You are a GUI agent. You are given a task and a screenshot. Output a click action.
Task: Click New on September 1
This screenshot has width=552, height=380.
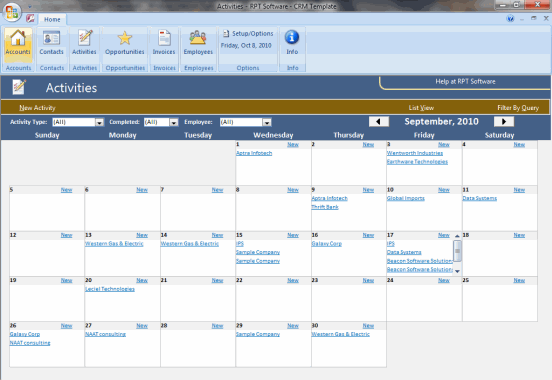[x=293, y=144]
